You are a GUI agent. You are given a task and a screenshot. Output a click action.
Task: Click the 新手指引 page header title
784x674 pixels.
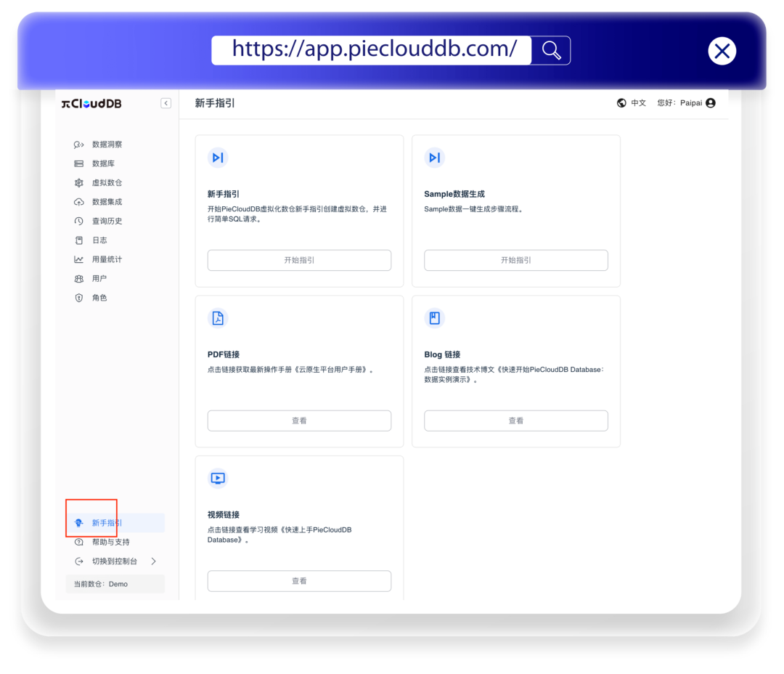point(215,103)
